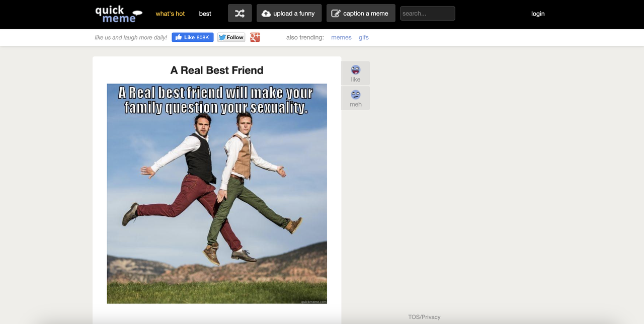Visit the trending gifs link
644x324 pixels.
click(x=364, y=37)
